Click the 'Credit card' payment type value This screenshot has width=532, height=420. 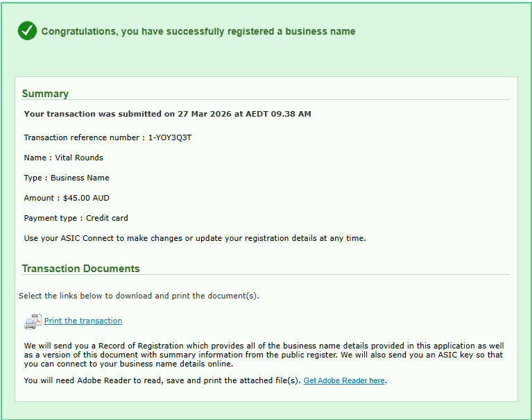point(107,218)
